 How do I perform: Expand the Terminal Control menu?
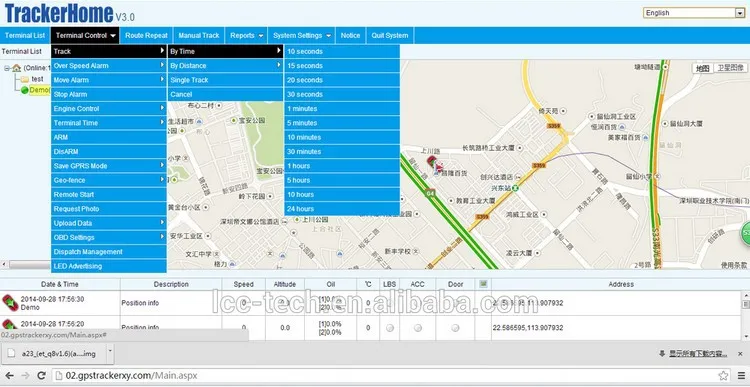coord(85,35)
